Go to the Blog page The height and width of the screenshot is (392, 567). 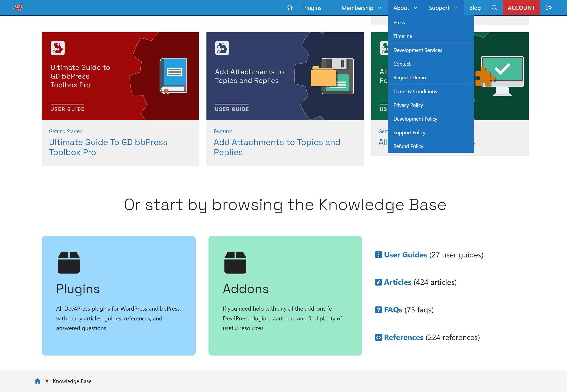coord(475,8)
